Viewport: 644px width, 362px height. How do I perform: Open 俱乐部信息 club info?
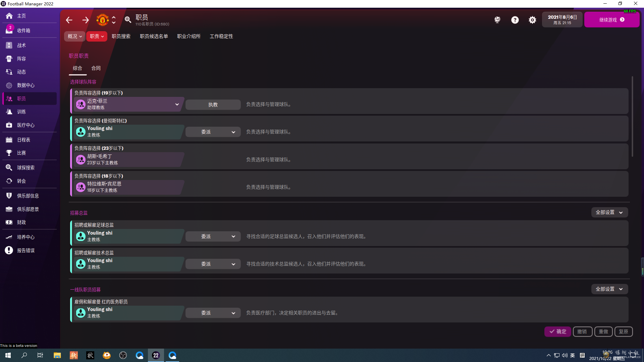pyautogui.click(x=30, y=196)
